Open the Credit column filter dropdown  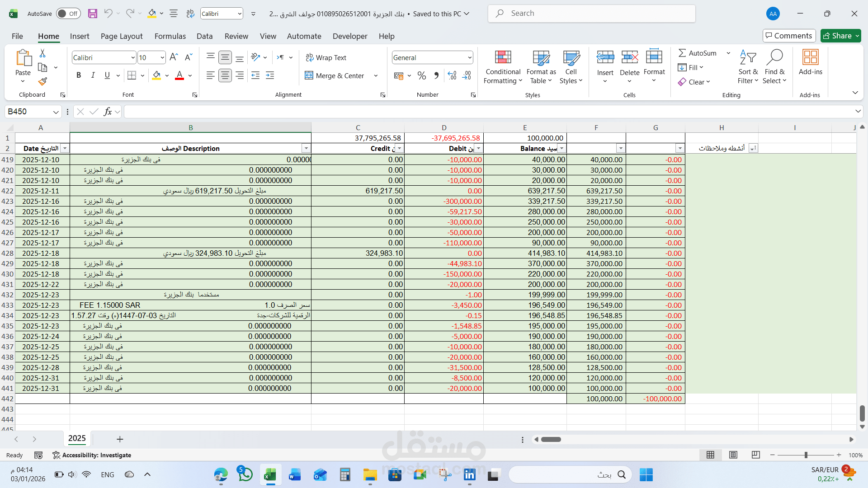[x=399, y=149]
